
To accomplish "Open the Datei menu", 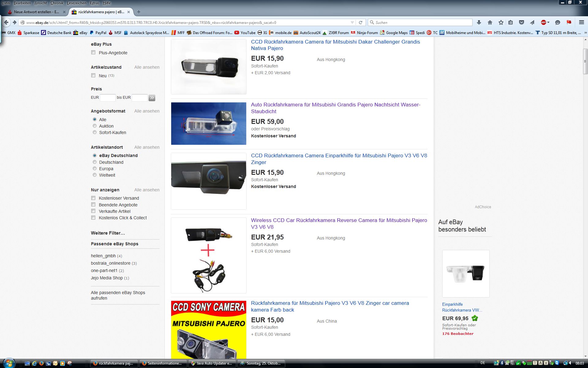I will click(x=6, y=3).
